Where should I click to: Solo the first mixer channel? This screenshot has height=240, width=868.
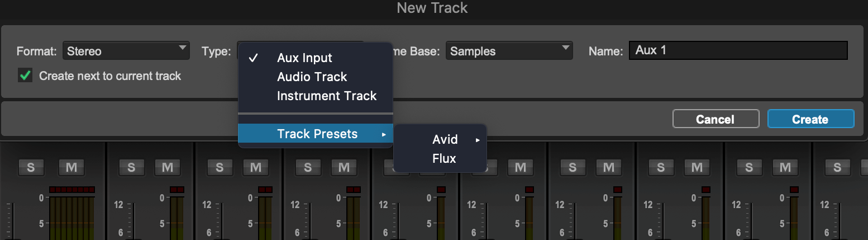pyautogui.click(x=31, y=167)
